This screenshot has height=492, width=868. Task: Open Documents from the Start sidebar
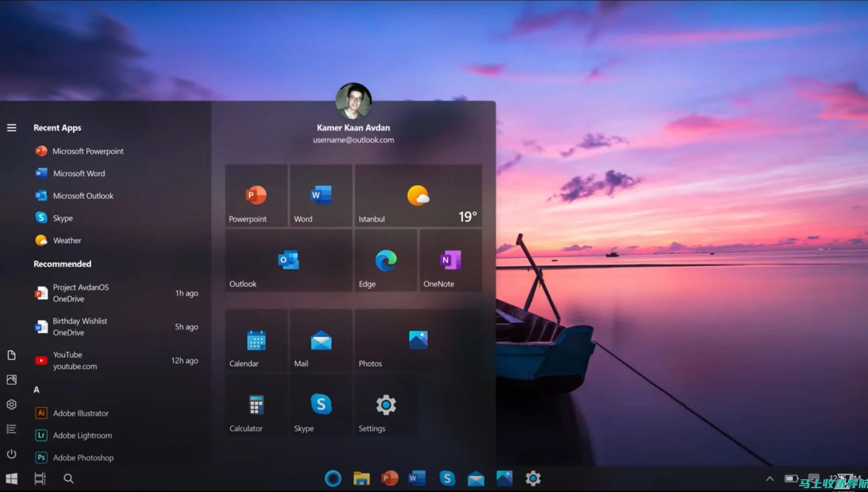[x=12, y=355]
